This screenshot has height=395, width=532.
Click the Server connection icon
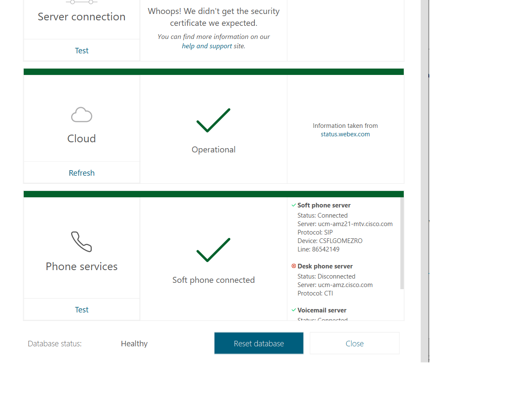[81, 1]
